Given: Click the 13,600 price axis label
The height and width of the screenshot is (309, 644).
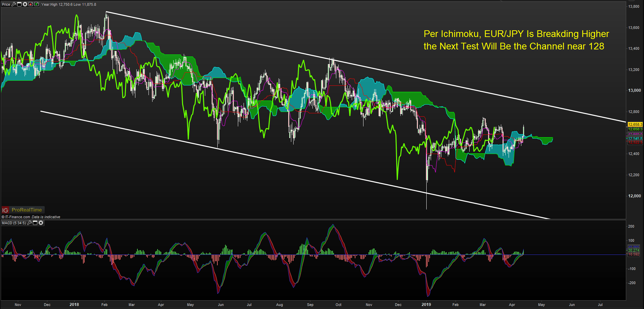Looking at the screenshot, I should pyautogui.click(x=634, y=28).
